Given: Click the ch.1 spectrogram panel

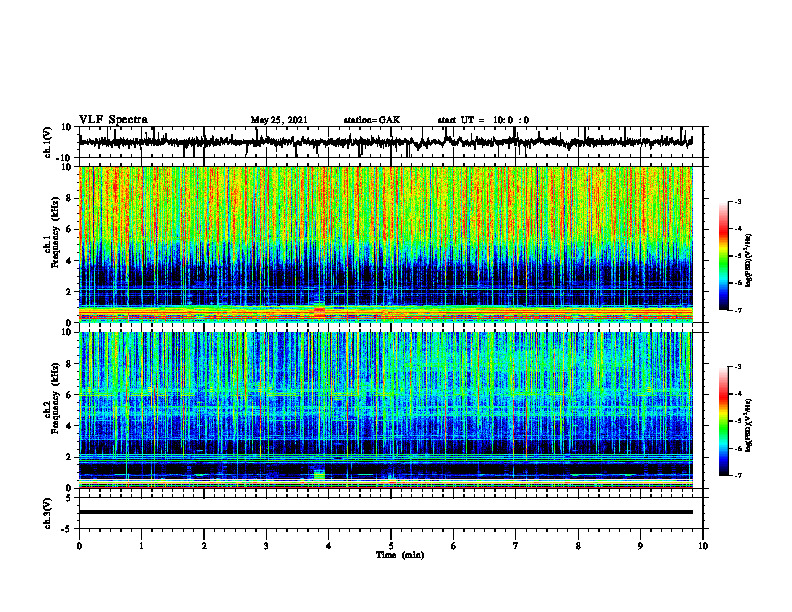Looking at the screenshot, I should tap(386, 244).
